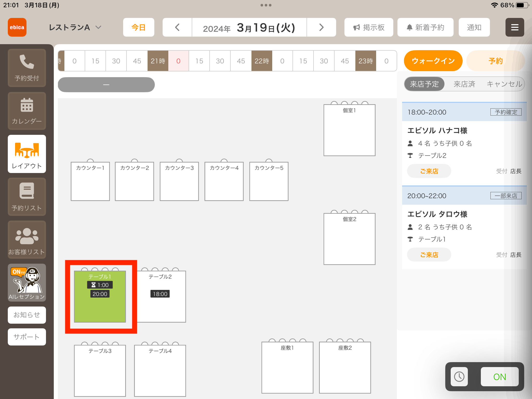Switch list filter to キャンセル

click(x=504, y=84)
